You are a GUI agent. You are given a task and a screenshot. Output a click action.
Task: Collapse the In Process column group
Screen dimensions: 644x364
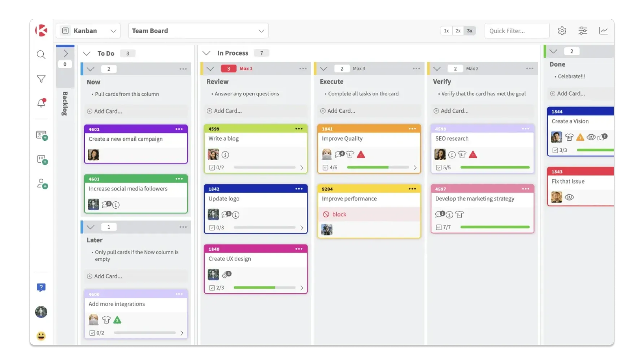[206, 53]
